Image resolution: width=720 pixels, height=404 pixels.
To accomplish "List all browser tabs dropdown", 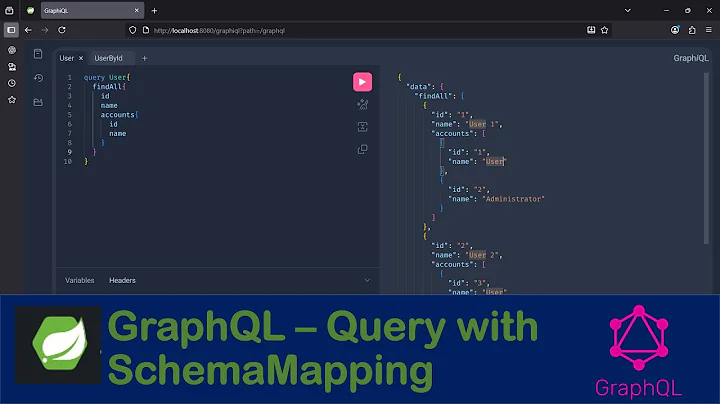I will [x=628, y=11].
